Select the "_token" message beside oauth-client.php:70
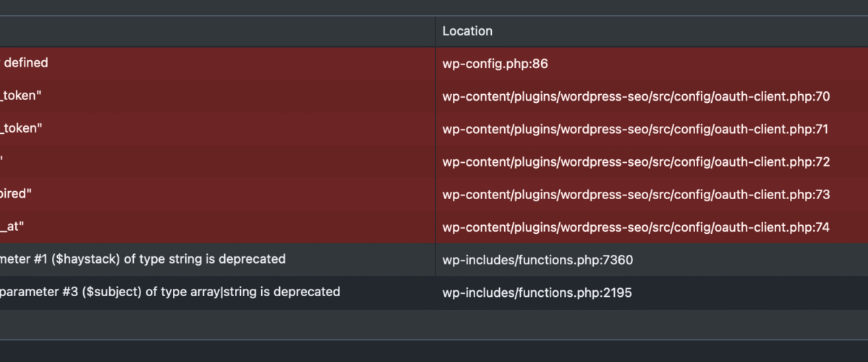This screenshot has width=868, height=362. coord(22,96)
